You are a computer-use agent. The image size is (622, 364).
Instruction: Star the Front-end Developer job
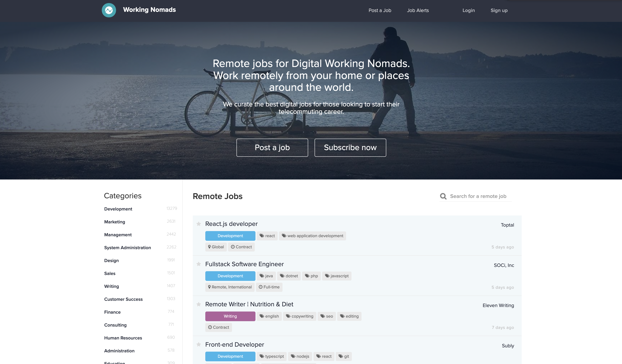[199, 344]
